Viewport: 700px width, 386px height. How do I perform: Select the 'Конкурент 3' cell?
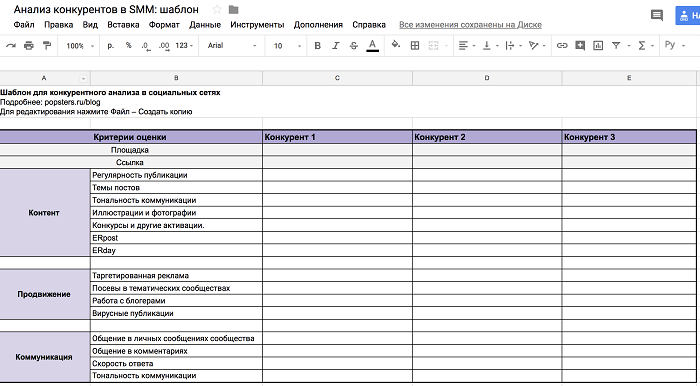point(629,137)
